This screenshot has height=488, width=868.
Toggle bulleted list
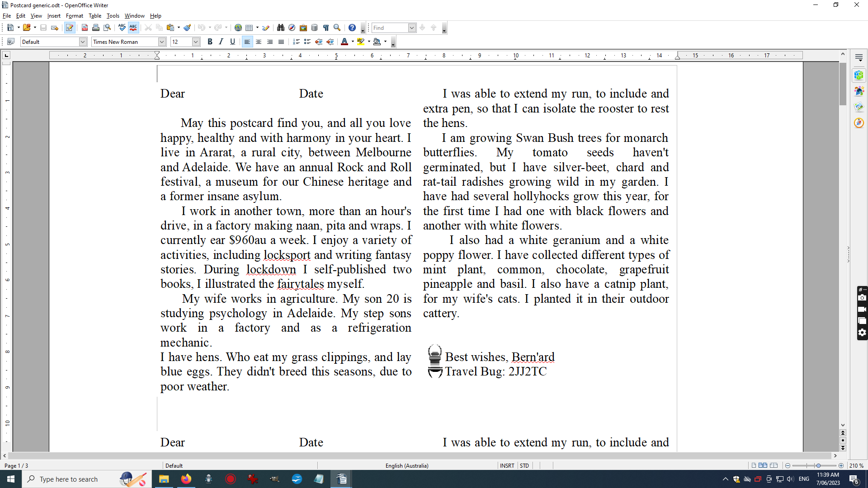(307, 42)
